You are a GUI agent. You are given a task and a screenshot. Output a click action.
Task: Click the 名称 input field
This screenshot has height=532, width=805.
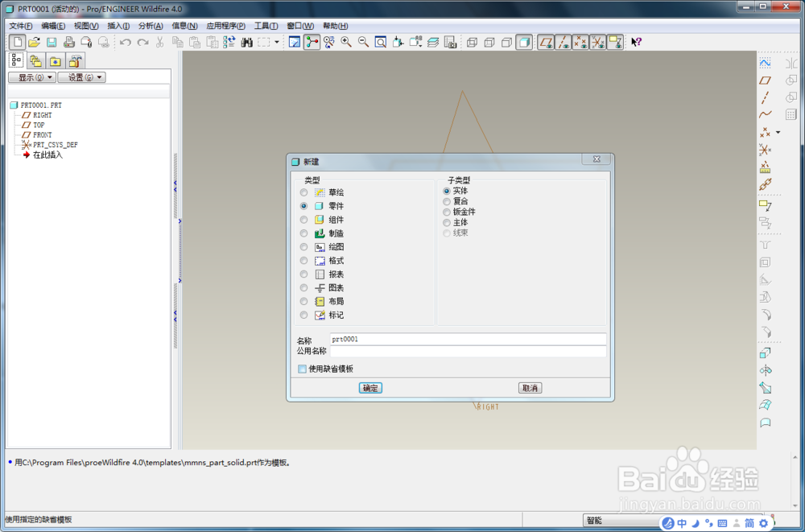[x=468, y=340]
